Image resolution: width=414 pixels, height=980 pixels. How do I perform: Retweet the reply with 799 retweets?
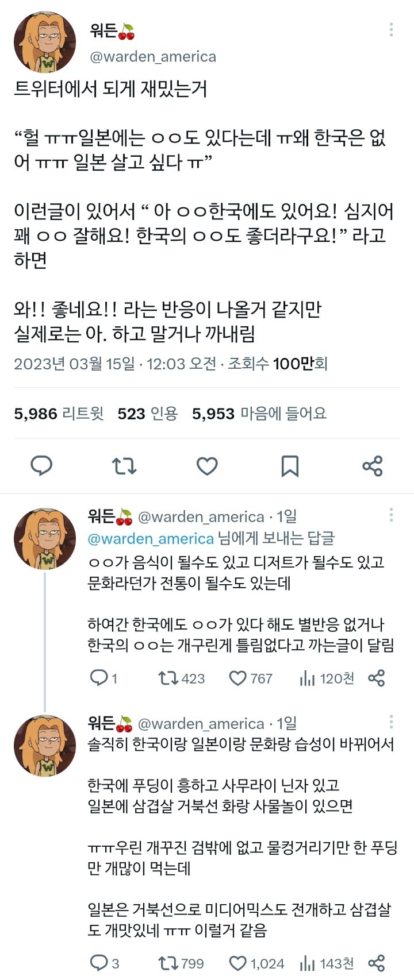(169, 963)
